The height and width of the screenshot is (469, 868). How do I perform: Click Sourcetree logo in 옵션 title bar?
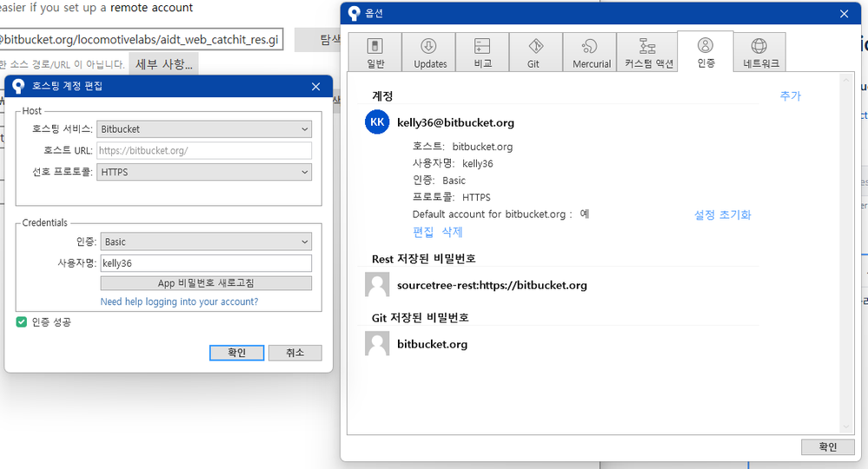pyautogui.click(x=354, y=13)
